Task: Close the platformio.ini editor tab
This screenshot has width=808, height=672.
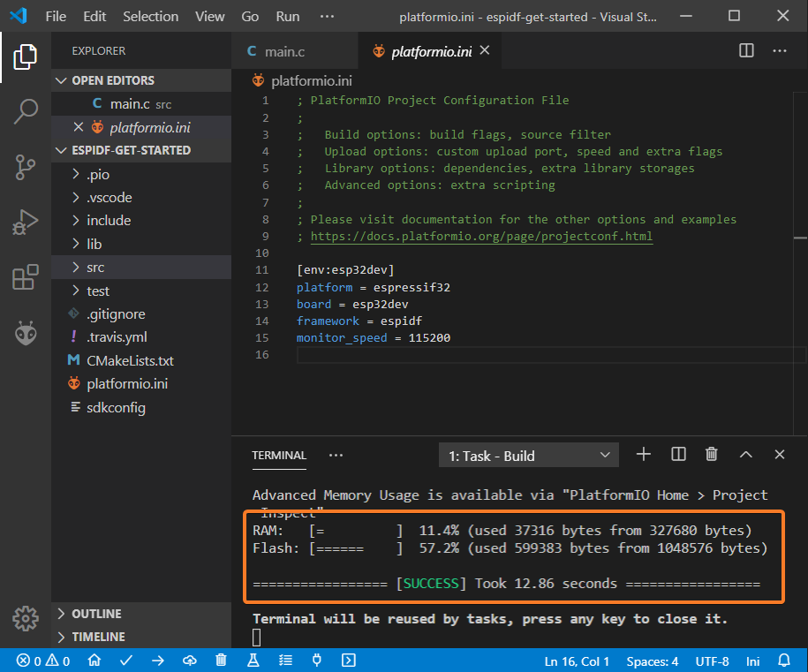Action: 485,50
